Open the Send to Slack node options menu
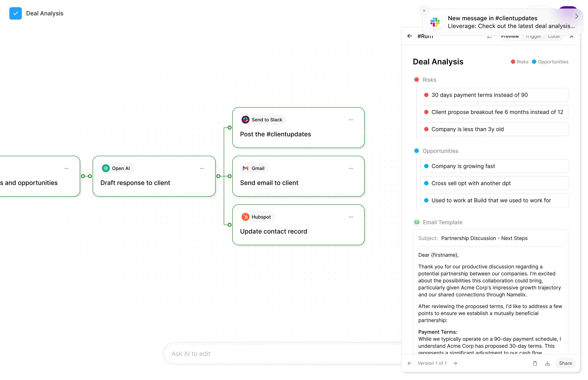This screenshot has width=588, height=380. 351,120
